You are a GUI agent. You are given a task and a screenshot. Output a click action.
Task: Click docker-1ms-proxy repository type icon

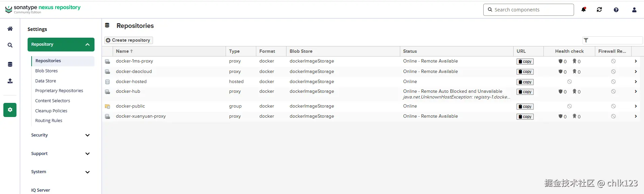click(x=107, y=62)
